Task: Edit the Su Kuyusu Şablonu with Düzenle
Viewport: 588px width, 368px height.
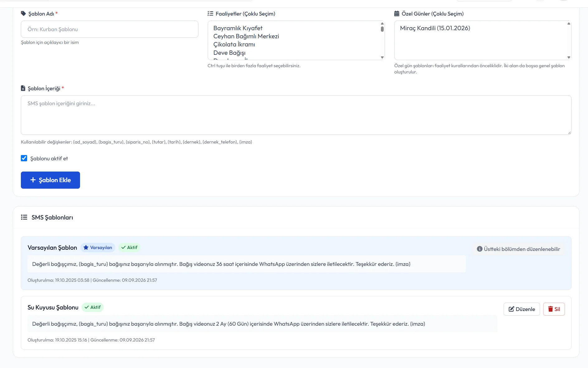Action: pos(522,309)
